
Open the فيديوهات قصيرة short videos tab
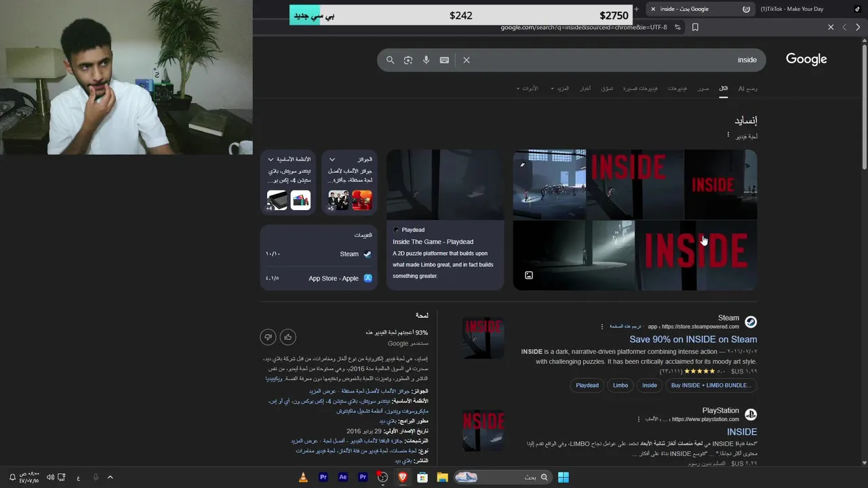click(x=640, y=89)
